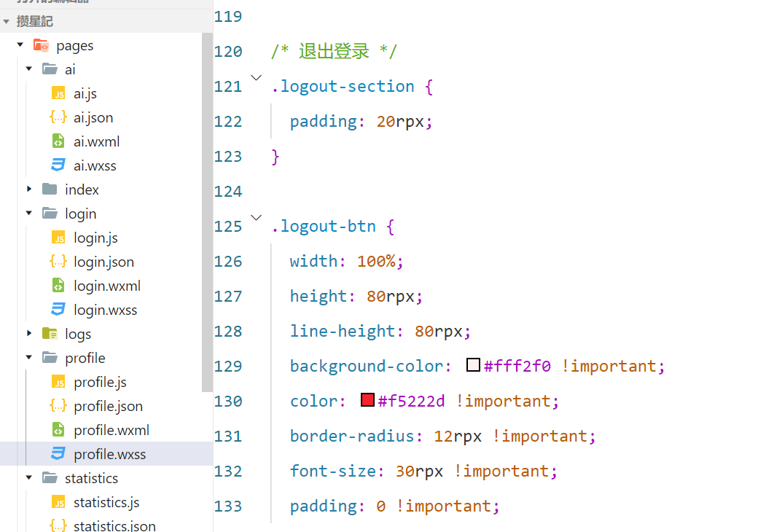The width and height of the screenshot is (766, 532).
Task: Expand the logs folder arrow
Action: pos(29,333)
